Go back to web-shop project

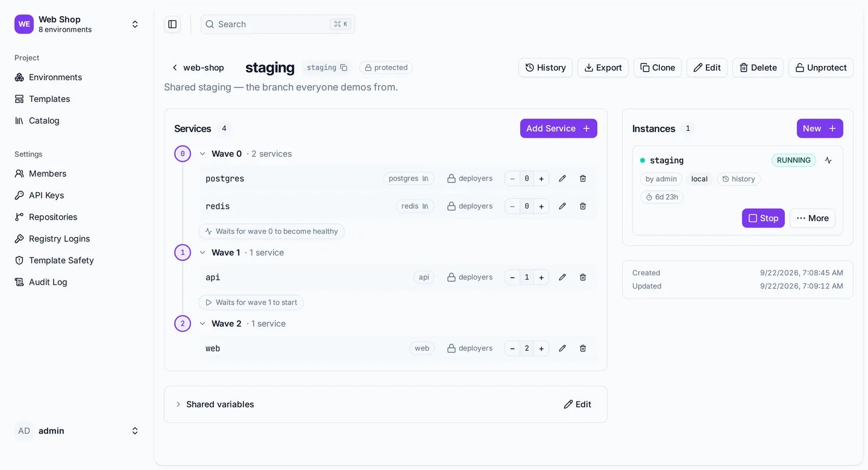pyautogui.click(x=197, y=68)
